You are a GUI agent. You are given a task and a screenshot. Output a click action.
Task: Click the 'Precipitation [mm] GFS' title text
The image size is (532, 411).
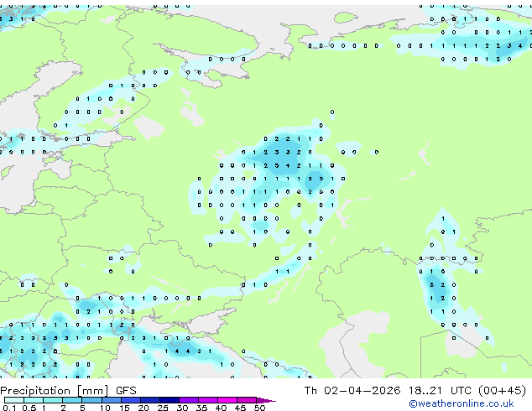click(x=68, y=391)
